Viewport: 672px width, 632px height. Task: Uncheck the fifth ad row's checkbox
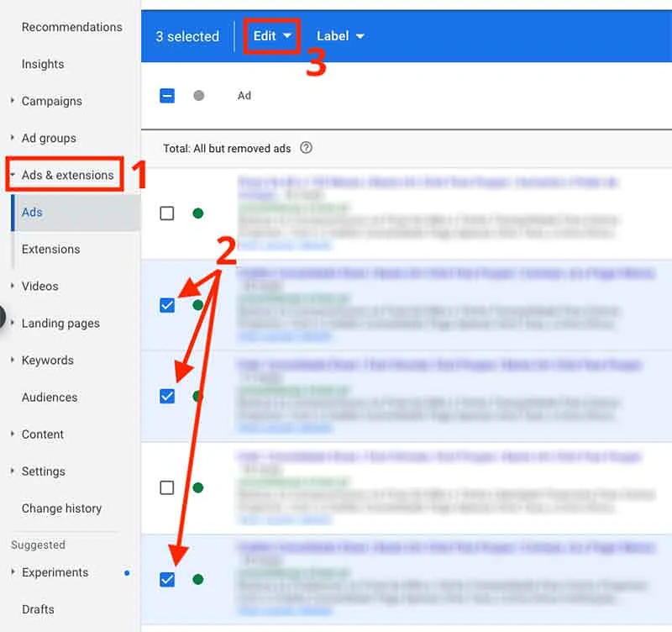167,580
